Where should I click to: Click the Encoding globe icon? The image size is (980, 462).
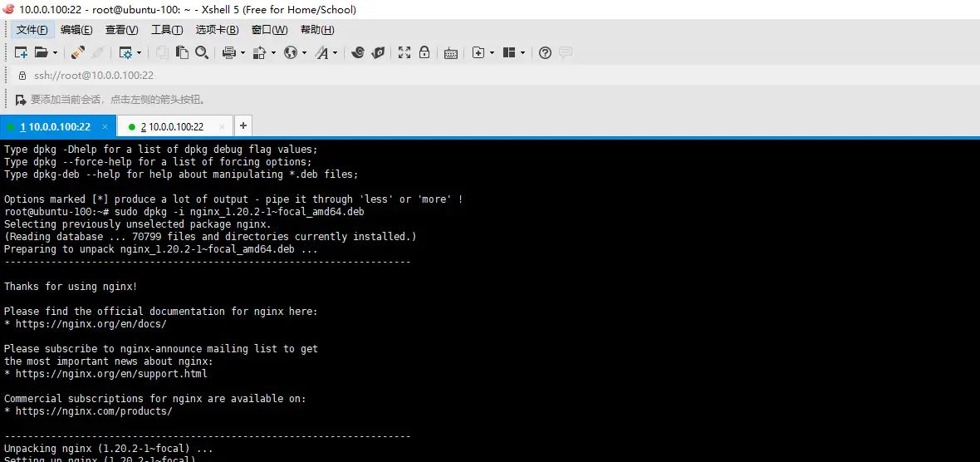point(291,52)
